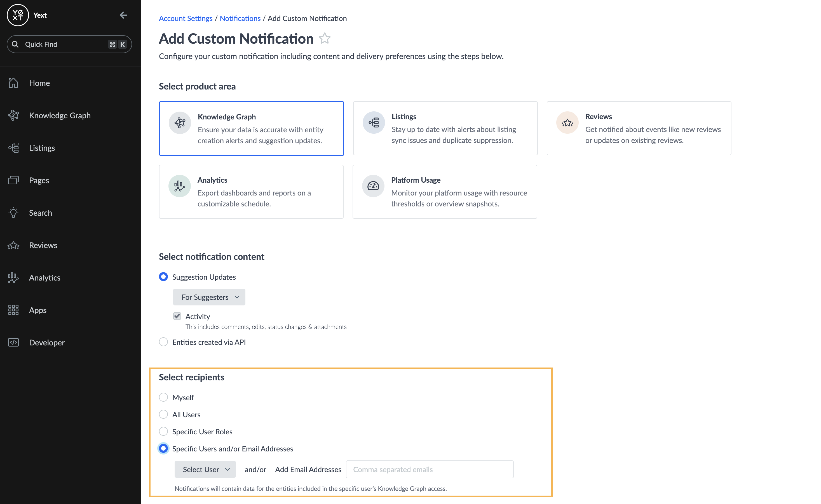Open Listings from the sidebar icon
The width and height of the screenshot is (821, 504).
[13, 148]
